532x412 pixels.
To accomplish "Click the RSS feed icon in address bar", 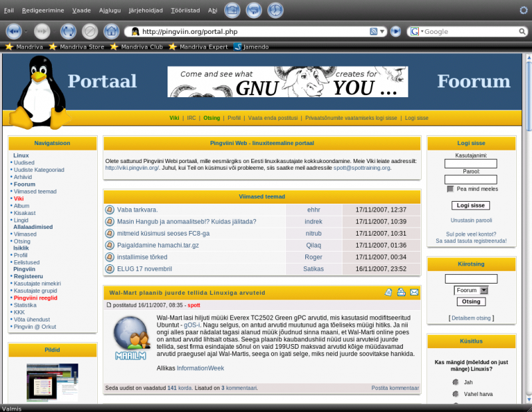I will (x=373, y=31).
